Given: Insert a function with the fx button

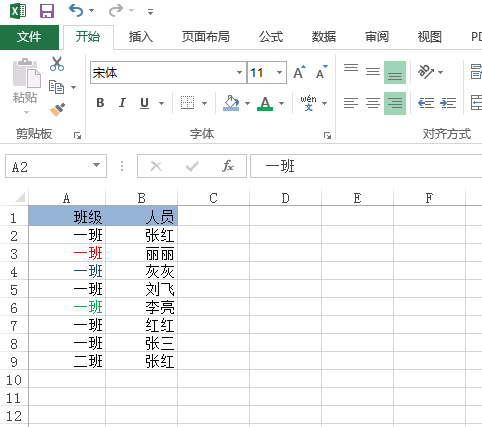Looking at the screenshot, I should pos(228,166).
